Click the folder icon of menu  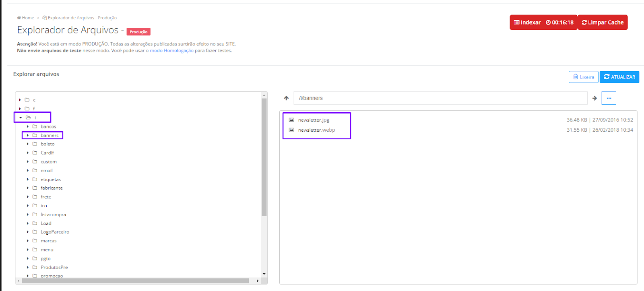pyautogui.click(x=35, y=250)
